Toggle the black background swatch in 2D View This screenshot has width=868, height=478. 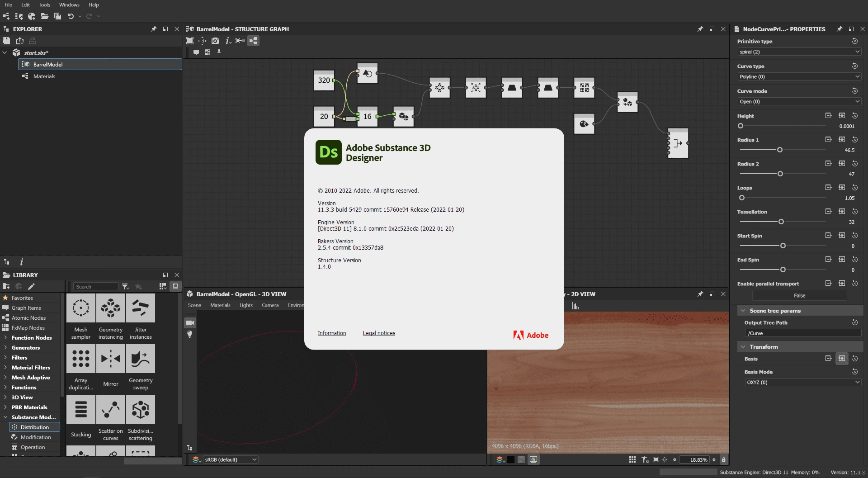point(511,459)
